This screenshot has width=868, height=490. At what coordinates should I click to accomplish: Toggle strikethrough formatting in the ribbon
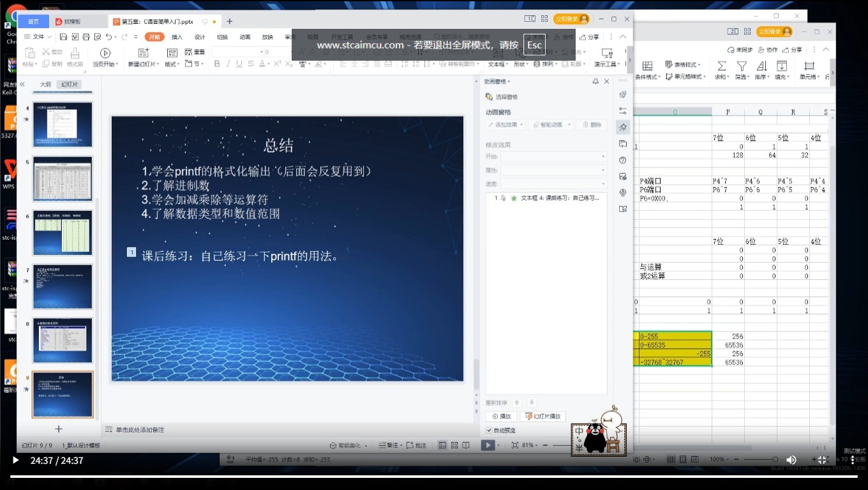[250, 64]
